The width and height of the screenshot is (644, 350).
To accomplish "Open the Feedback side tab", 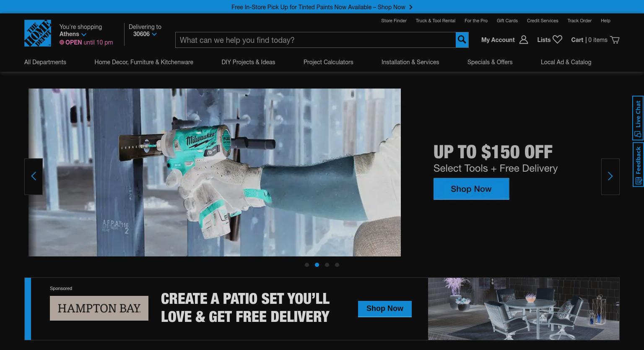I will point(638,165).
